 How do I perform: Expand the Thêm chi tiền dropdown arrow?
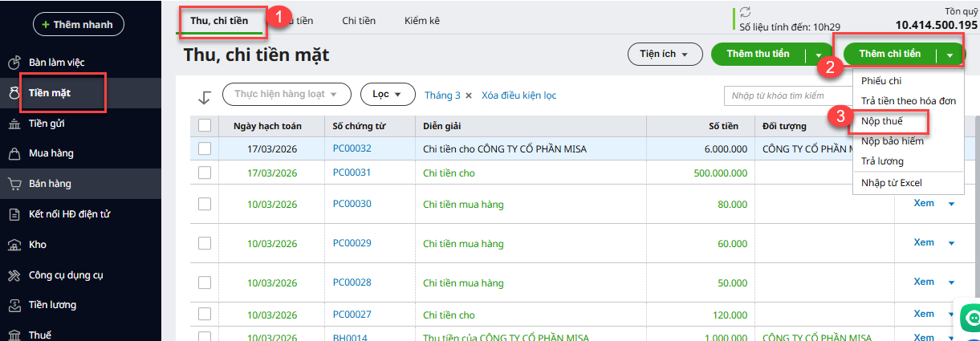point(950,55)
